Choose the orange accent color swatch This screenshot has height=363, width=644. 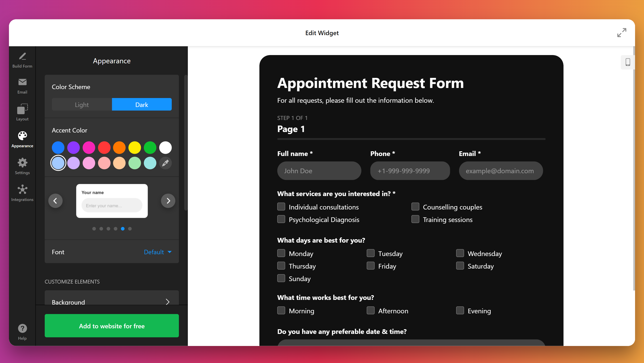(119, 148)
